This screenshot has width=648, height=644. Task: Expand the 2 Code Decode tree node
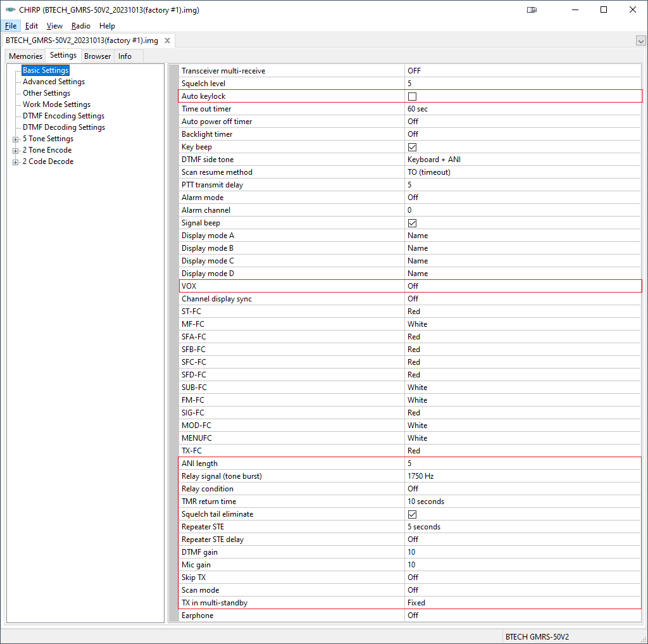tap(15, 162)
